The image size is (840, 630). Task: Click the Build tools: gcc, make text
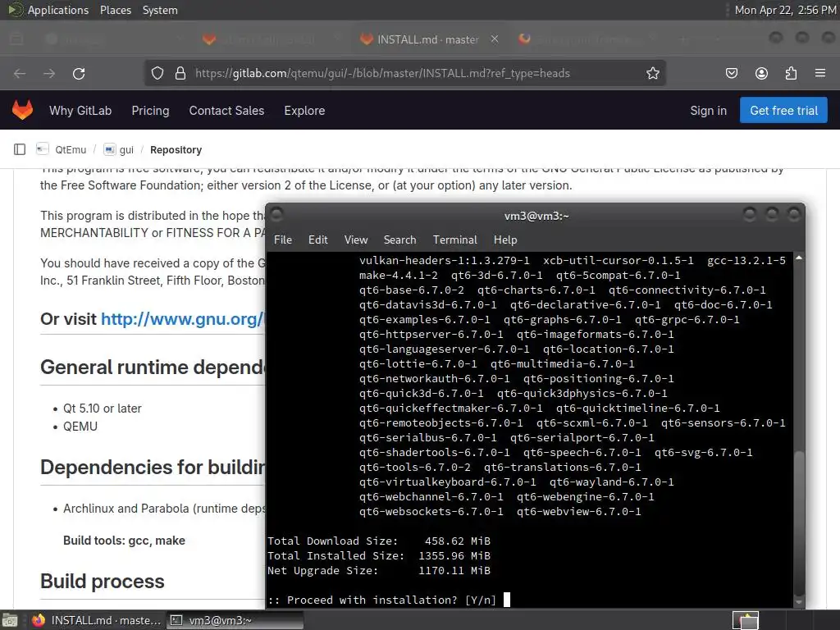click(125, 541)
